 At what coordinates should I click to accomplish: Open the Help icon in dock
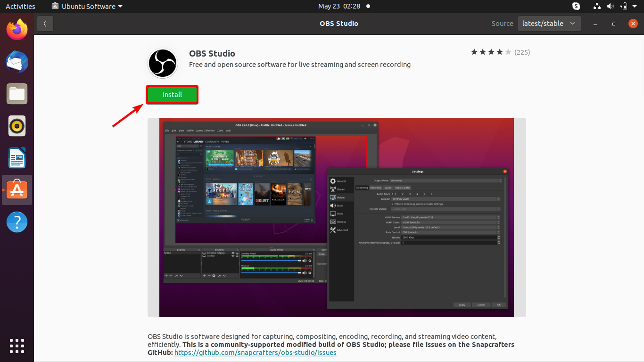pyautogui.click(x=17, y=222)
